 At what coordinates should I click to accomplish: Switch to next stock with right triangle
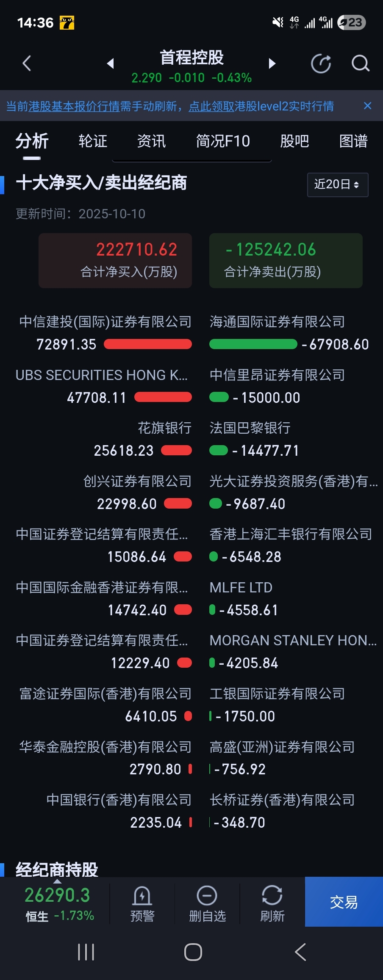point(272,63)
